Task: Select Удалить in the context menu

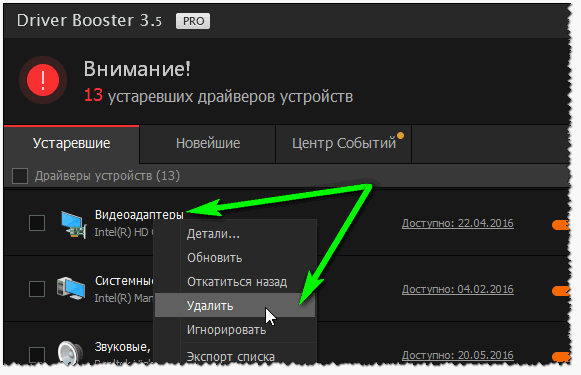Action: (x=235, y=305)
